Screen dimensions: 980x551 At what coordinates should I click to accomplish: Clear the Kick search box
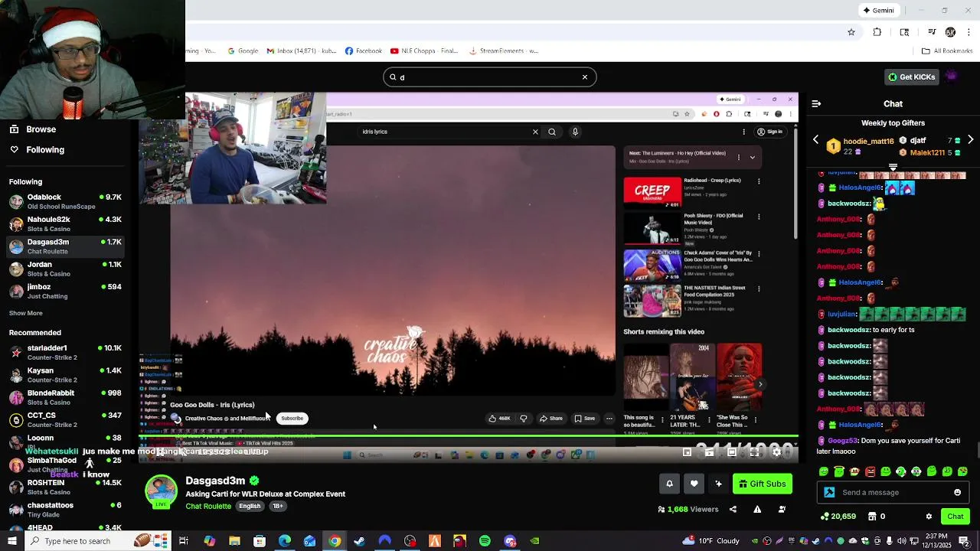pyautogui.click(x=585, y=77)
